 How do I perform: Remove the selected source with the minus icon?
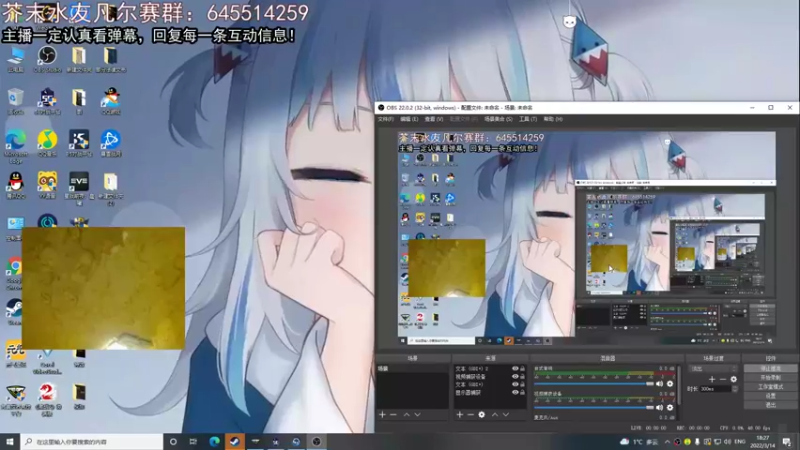coord(470,415)
